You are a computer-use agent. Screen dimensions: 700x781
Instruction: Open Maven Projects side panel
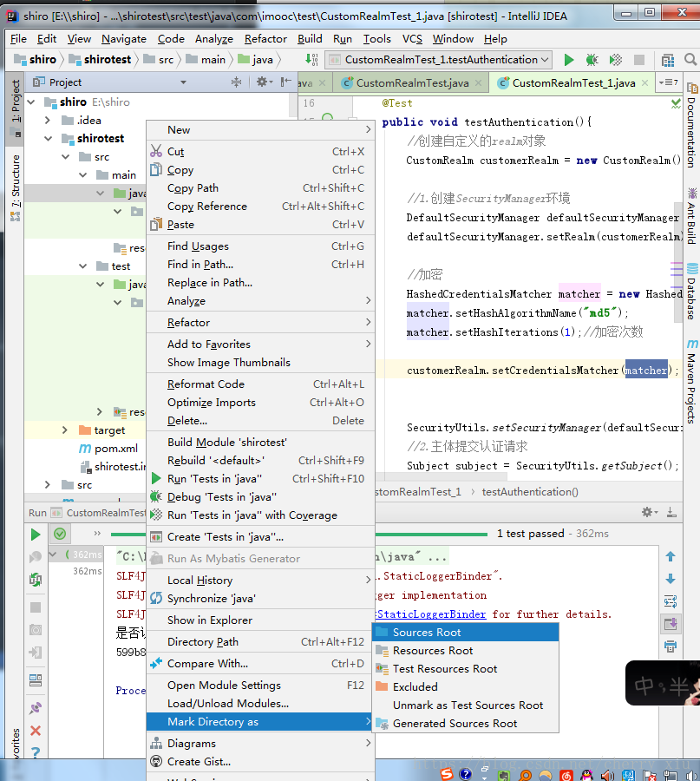pos(691,381)
